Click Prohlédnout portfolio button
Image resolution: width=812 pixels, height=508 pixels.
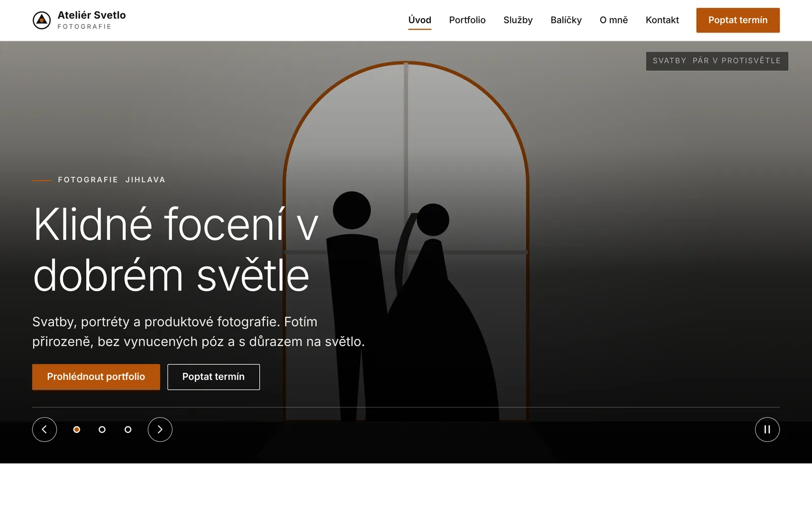(96, 377)
